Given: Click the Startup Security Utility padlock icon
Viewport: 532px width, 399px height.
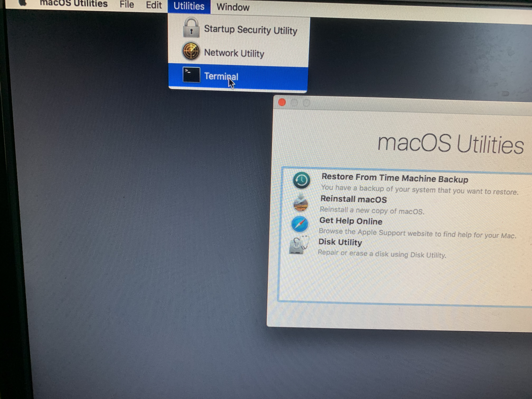Looking at the screenshot, I should point(191,28).
